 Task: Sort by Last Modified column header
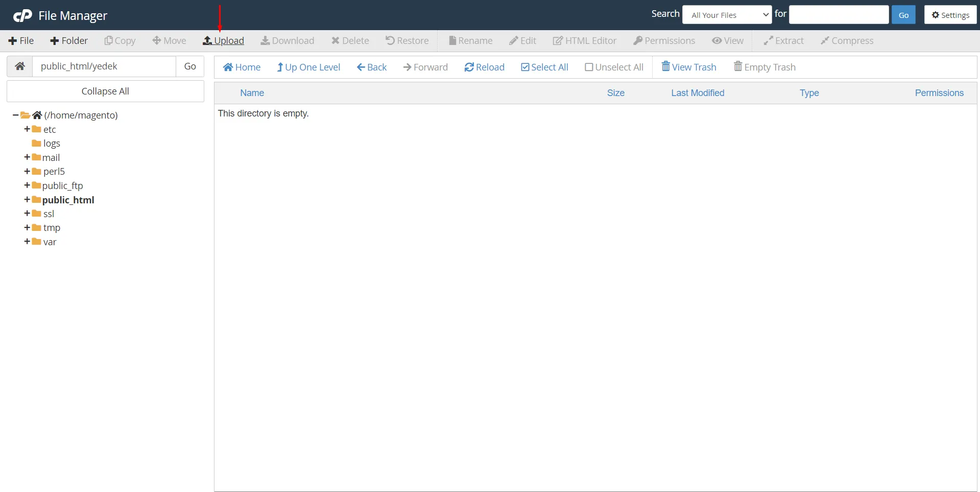(697, 93)
